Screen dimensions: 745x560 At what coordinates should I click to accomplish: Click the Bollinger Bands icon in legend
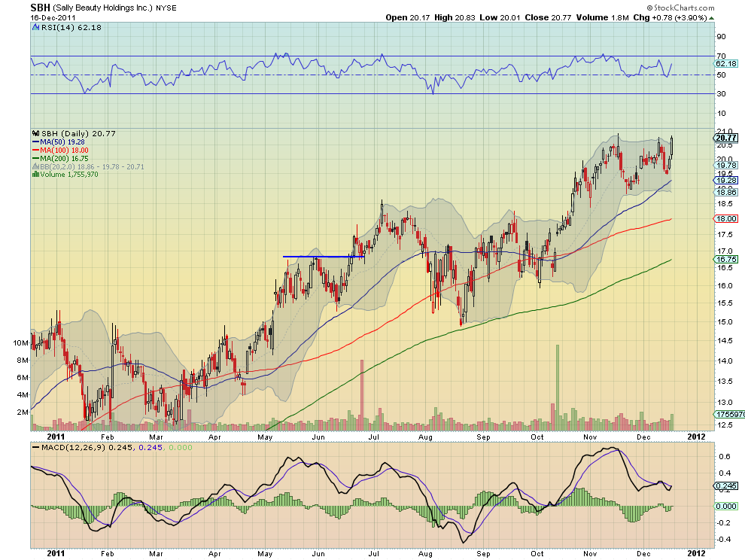35,167
